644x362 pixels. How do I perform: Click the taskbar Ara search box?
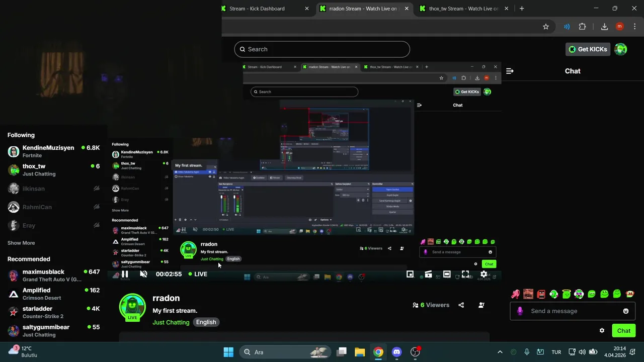click(285, 352)
